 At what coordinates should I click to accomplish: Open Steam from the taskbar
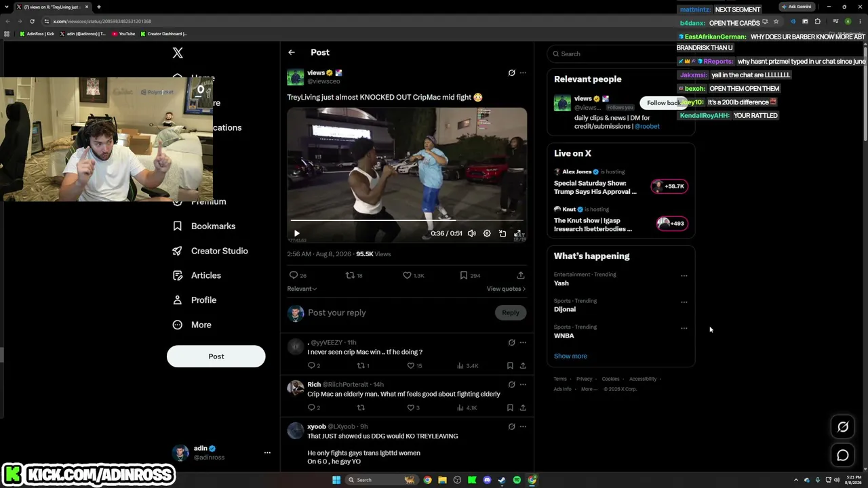click(502, 480)
